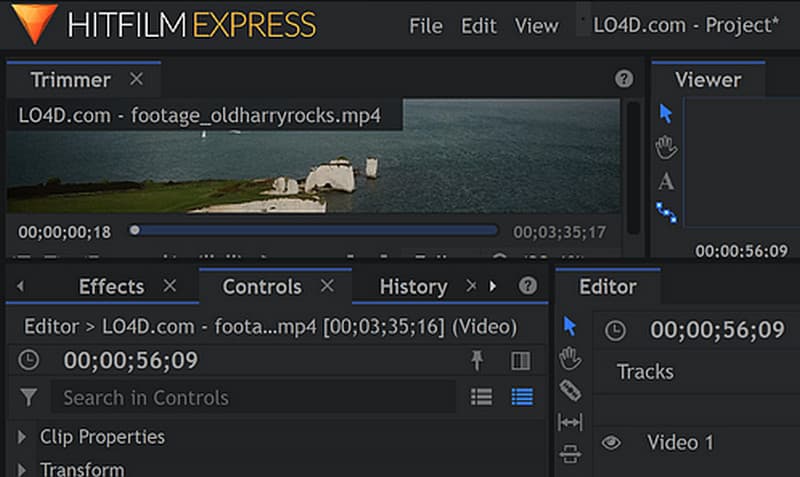800x477 pixels.
Task: Click the filter funnel icon in Controls
Action: pyautogui.click(x=29, y=397)
